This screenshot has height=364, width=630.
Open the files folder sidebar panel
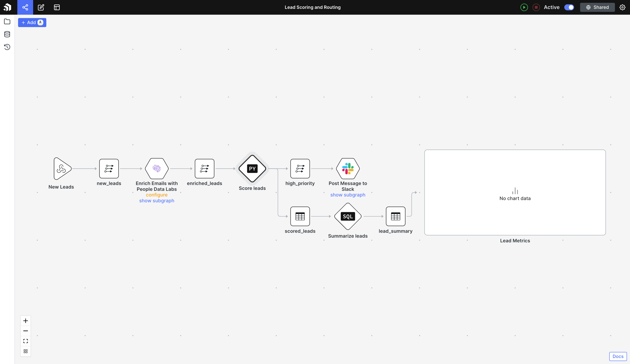7,21
